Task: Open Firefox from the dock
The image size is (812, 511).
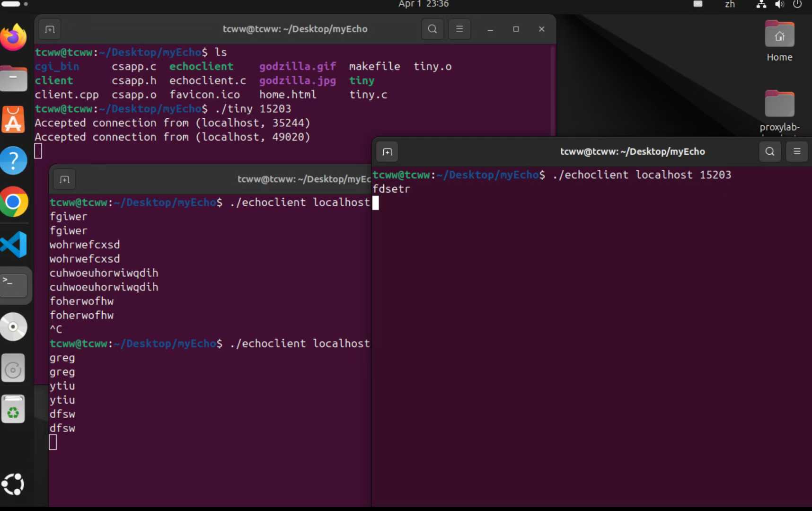Action: [x=13, y=37]
